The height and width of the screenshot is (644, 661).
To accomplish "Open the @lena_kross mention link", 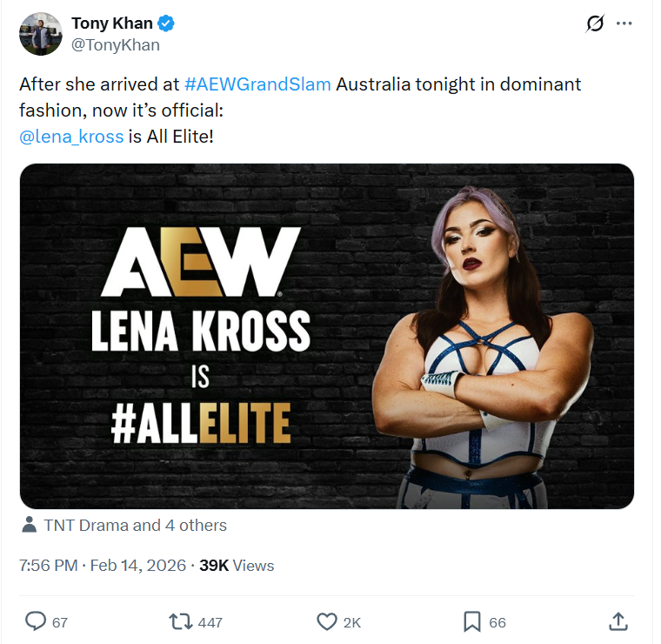I will (71, 137).
